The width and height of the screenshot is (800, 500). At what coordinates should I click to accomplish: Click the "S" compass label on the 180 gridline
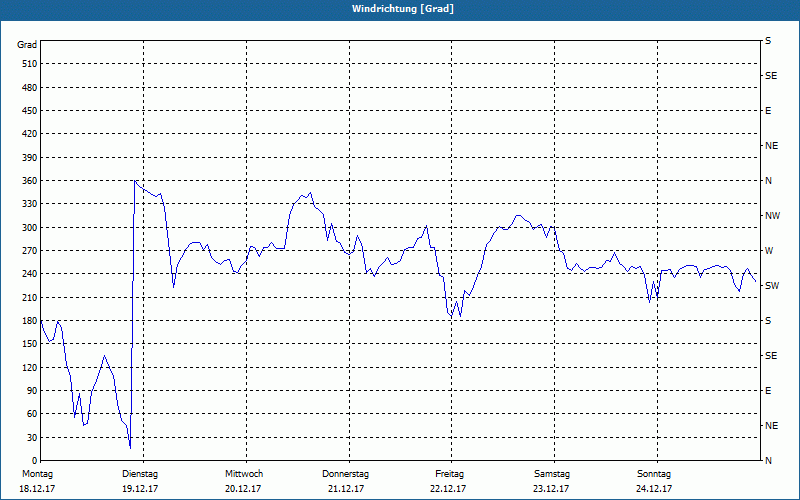[768, 321]
